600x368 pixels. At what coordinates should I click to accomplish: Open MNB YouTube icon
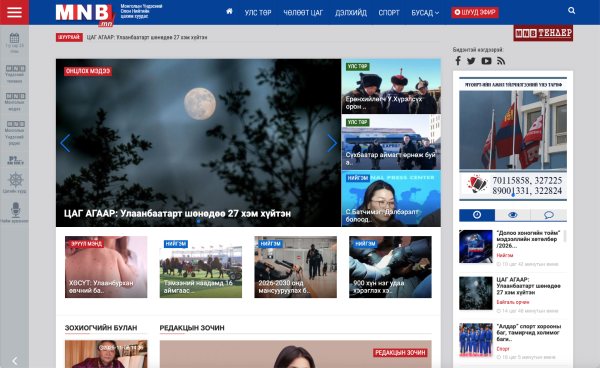pyautogui.click(x=486, y=61)
